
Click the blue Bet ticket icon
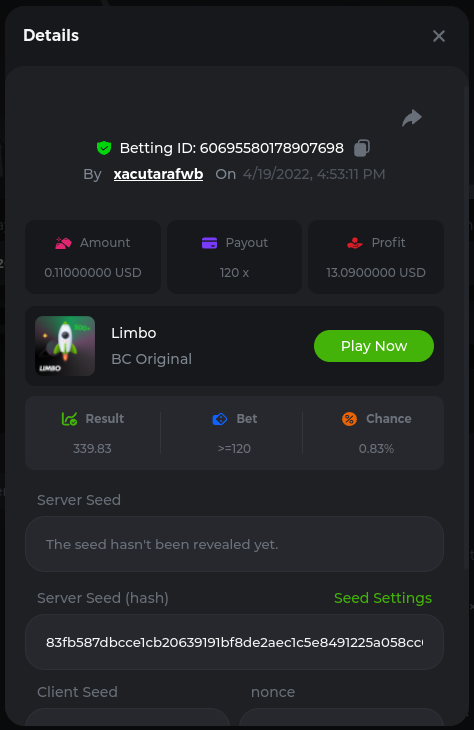220,419
